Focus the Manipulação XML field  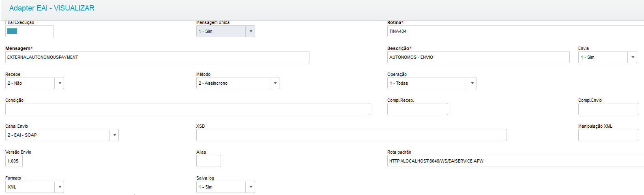pos(608,135)
